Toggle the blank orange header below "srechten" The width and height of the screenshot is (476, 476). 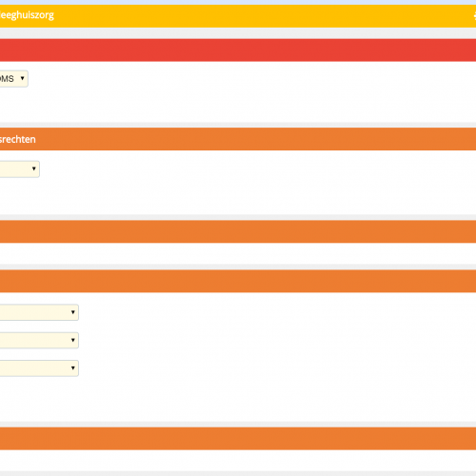[238, 231]
